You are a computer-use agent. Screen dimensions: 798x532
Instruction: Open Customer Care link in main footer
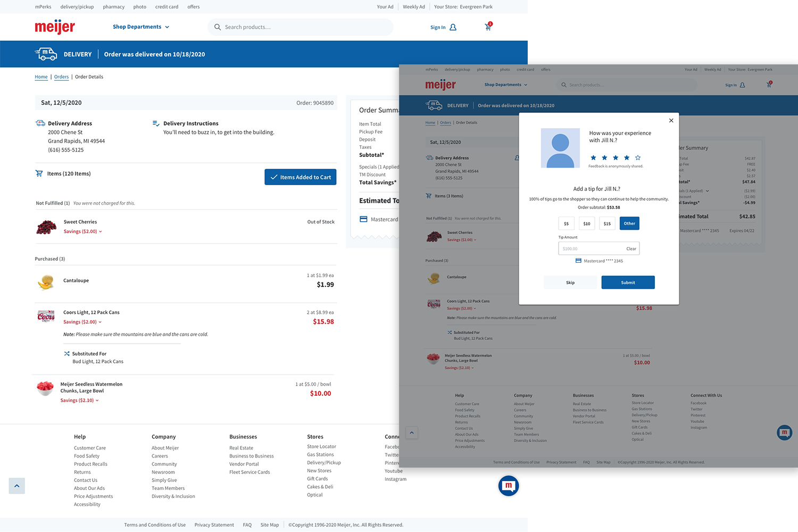[90, 448]
